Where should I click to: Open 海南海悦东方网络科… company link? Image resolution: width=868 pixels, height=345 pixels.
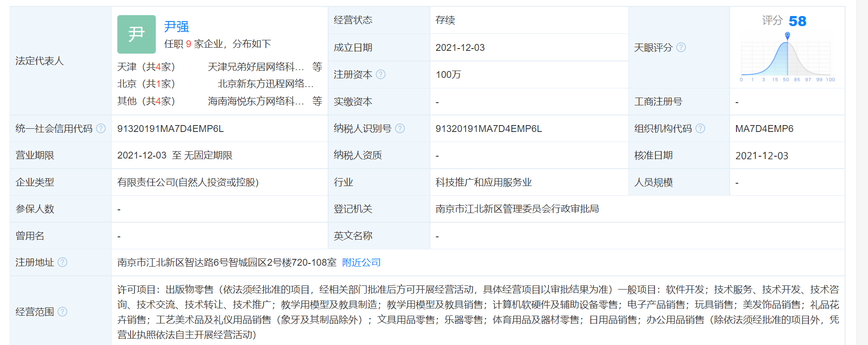256,101
